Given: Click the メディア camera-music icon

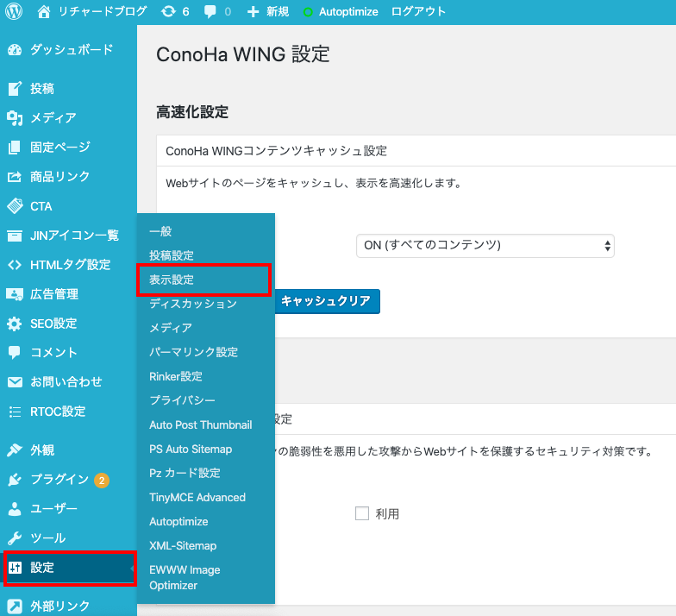Looking at the screenshot, I should click(15, 117).
